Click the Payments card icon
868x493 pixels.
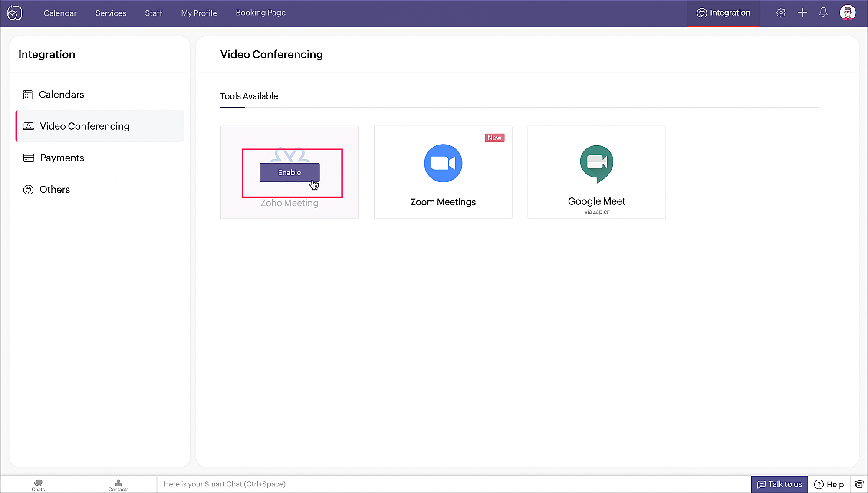click(x=29, y=158)
